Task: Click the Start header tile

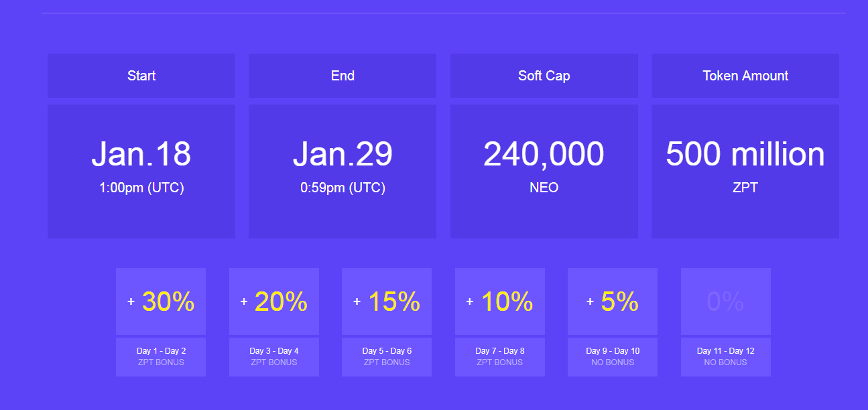Action: 141,76
